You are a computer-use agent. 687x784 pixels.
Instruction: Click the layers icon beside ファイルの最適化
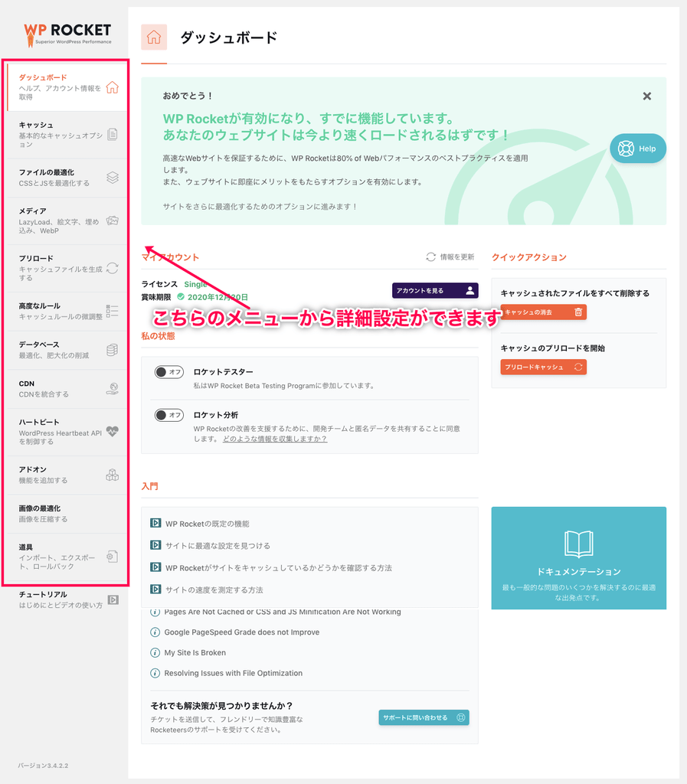pos(113,178)
